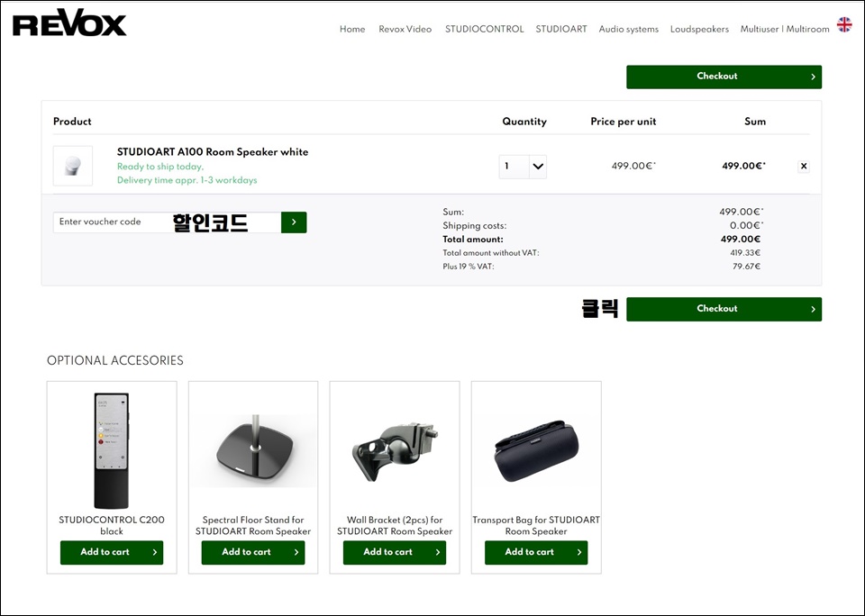
Task: Click the Ready to ship today text
Action: click(x=160, y=167)
